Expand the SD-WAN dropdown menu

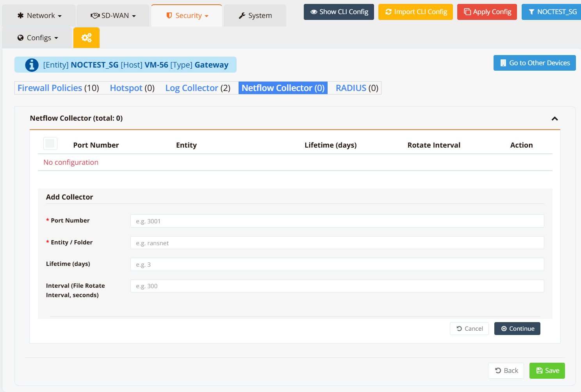point(113,16)
